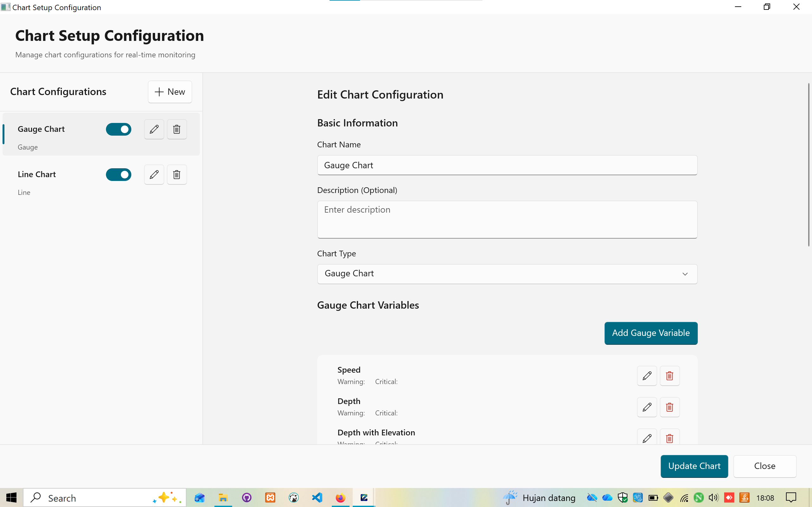The width and height of the screenshot is (812, 507).
Task: Delete the Depth gauge variable
Action: pyautogui.click(x=669, y=407)
